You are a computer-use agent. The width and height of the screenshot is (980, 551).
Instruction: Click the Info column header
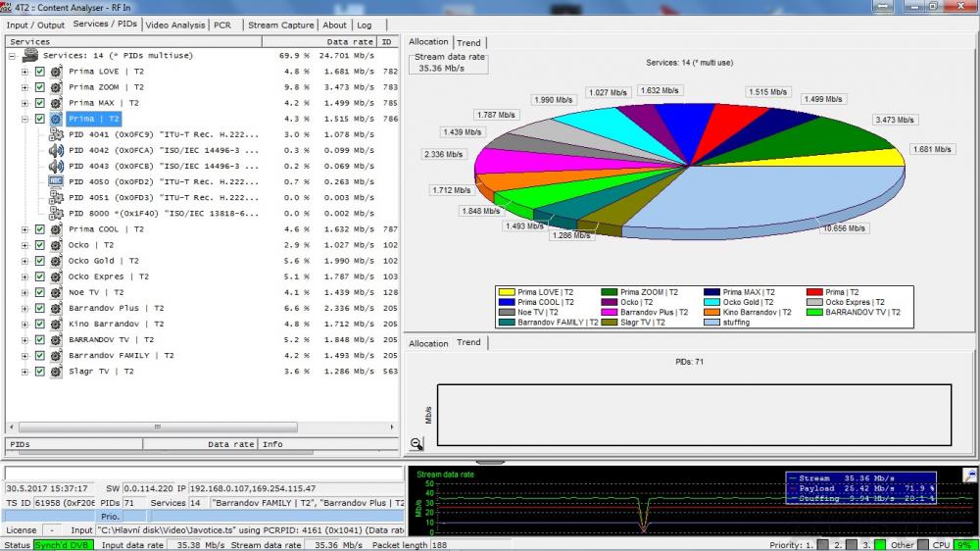tap(328, 444)
